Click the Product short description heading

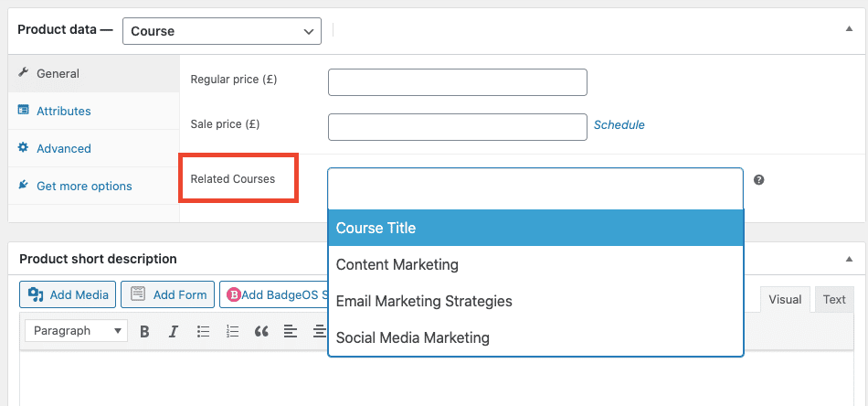[98, 259]
